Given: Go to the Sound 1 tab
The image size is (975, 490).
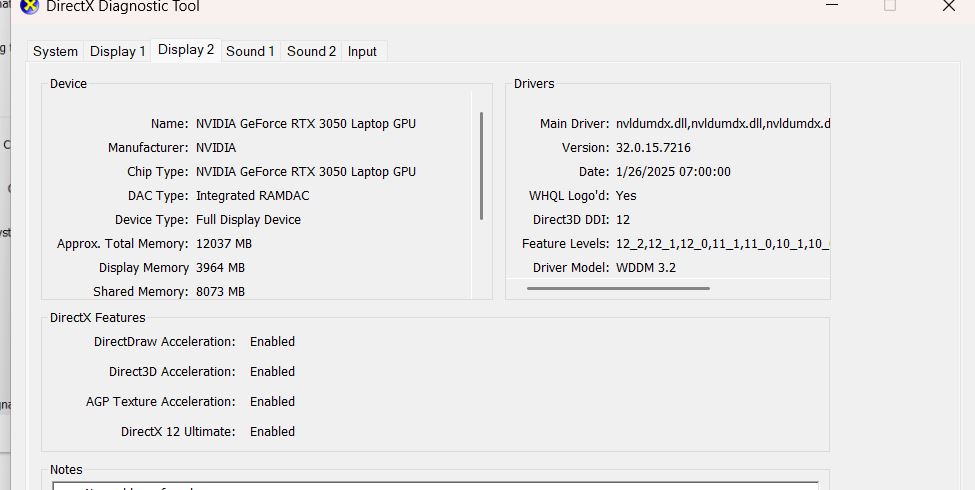Looking at the screenshot, I should point(250,51).
